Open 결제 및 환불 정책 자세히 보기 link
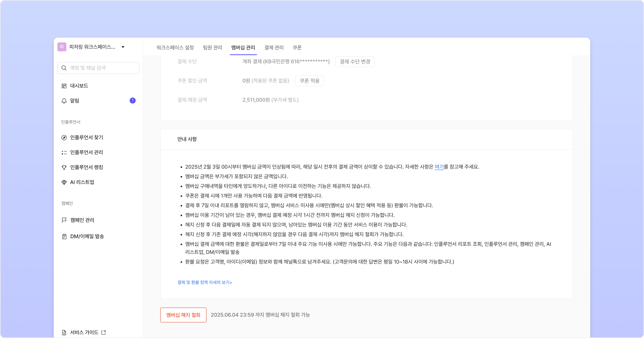 coord(204,282)
